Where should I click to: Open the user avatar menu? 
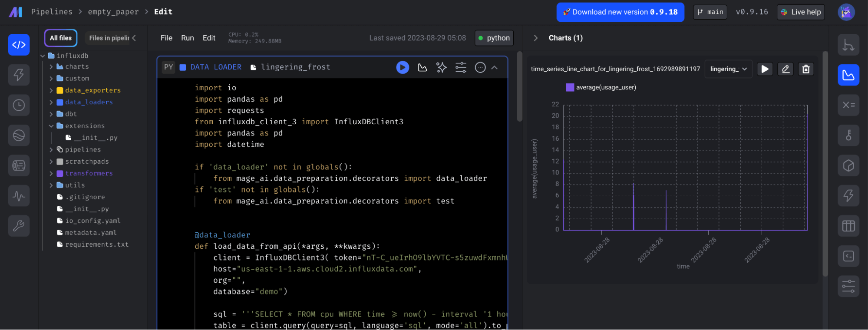point(846,12)
